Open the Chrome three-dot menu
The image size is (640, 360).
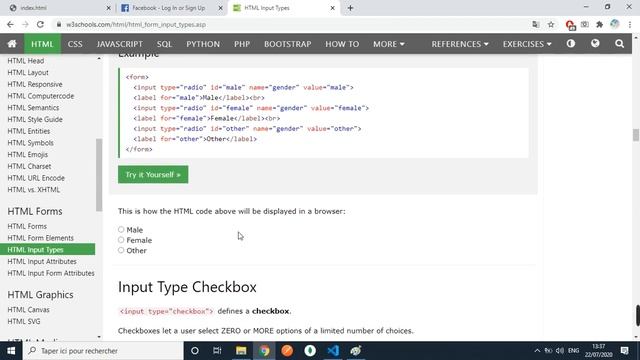630,24
